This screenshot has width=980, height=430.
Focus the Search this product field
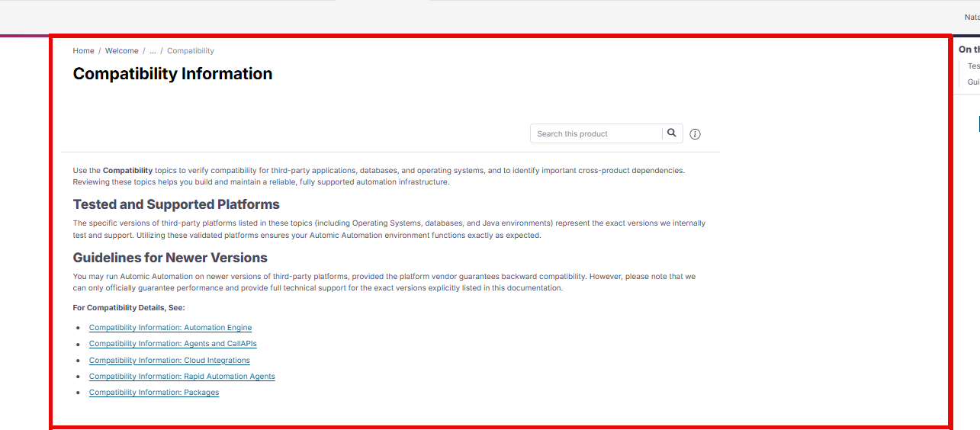click(596, 133)
